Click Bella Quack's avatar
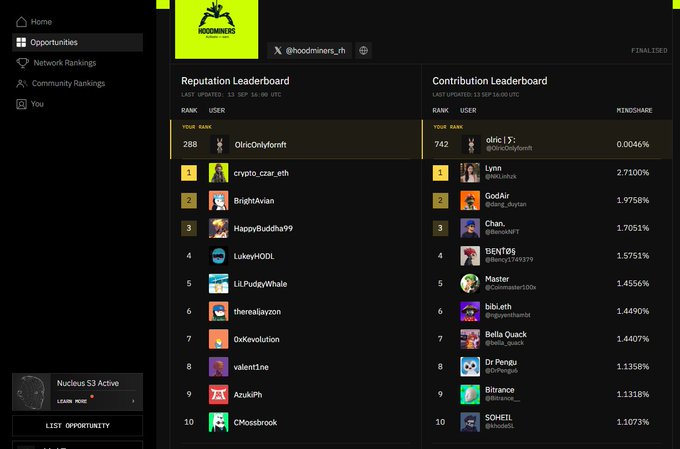The height and width of the screenshot is (449, 680). pyautogui.click(x=470, y=339)
